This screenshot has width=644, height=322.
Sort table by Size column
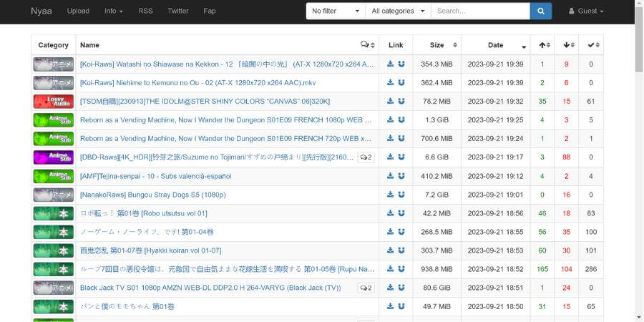(436, 45)
